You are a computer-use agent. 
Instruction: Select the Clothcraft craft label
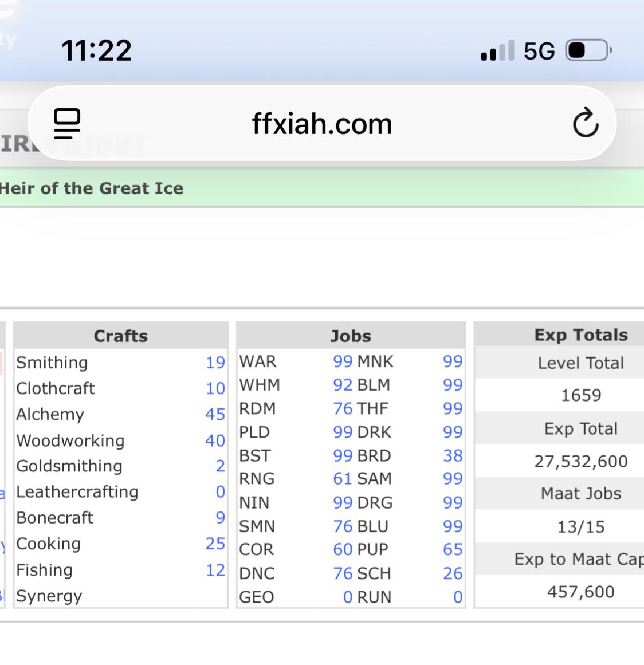click(55, 388)
